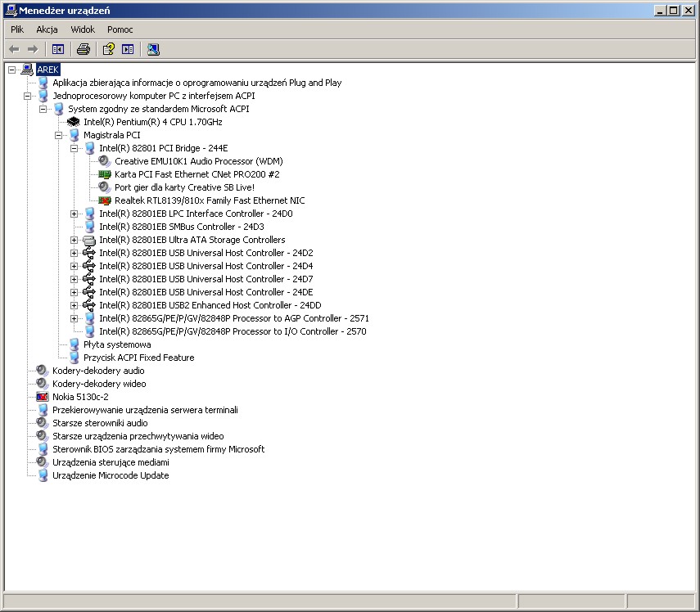Viewport: 700px width, 612px height.
Task: Select Aplikacja zbierająca informacje Plug and Play
Action: tap(196, 83)
